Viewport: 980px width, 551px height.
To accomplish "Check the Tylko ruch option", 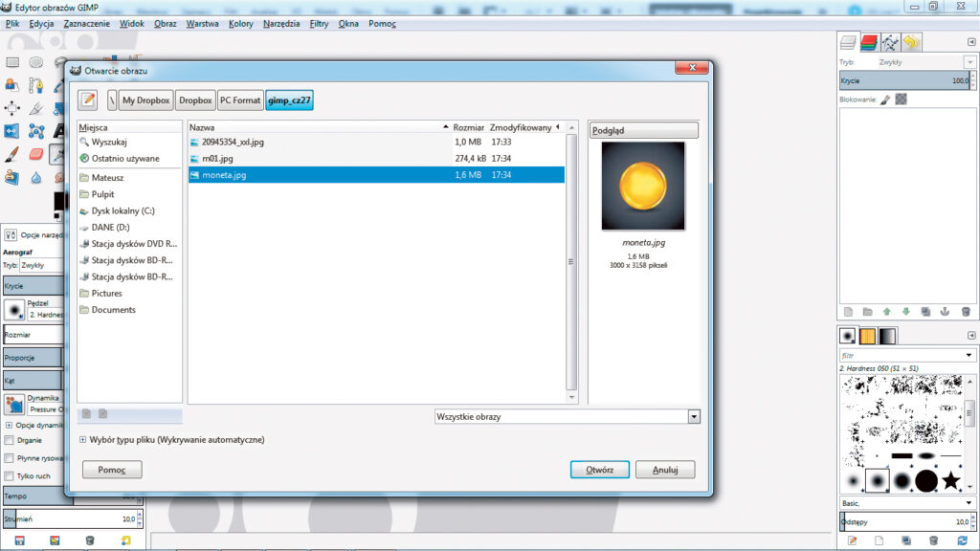I will click(x=10, y=475).
